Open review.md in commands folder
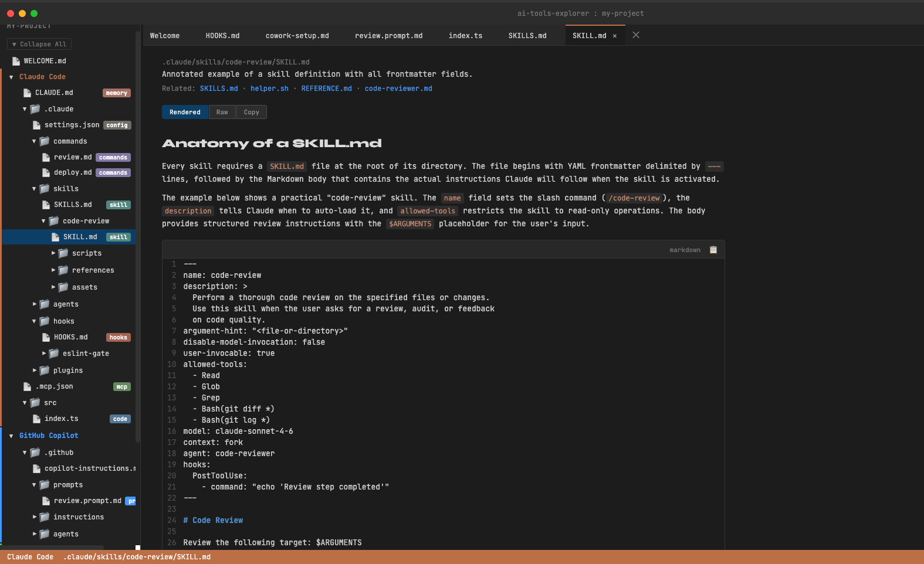Viewport: 924px width, 564px height. pos(73,157)
